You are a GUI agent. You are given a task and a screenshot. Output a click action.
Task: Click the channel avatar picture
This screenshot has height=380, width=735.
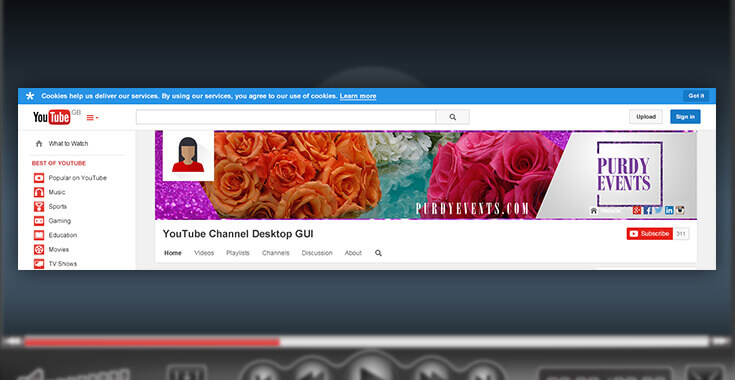point(188,155)
